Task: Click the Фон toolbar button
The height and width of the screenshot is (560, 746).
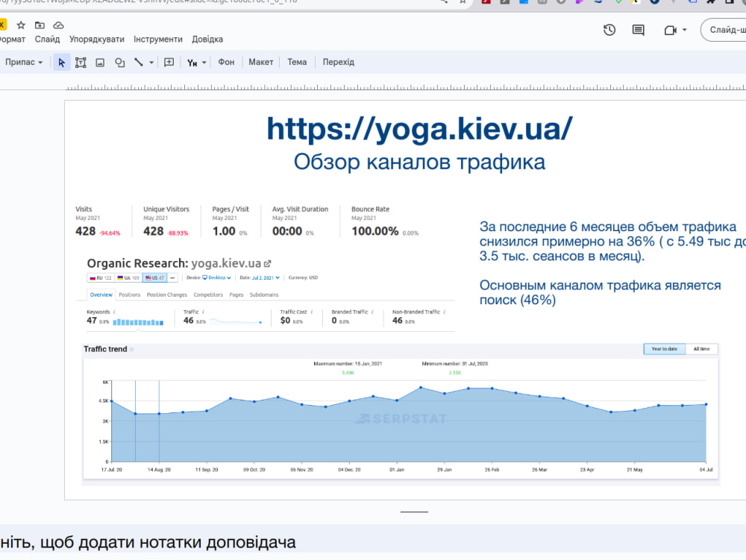Action: pyautogui.click(x=227, y=63)
